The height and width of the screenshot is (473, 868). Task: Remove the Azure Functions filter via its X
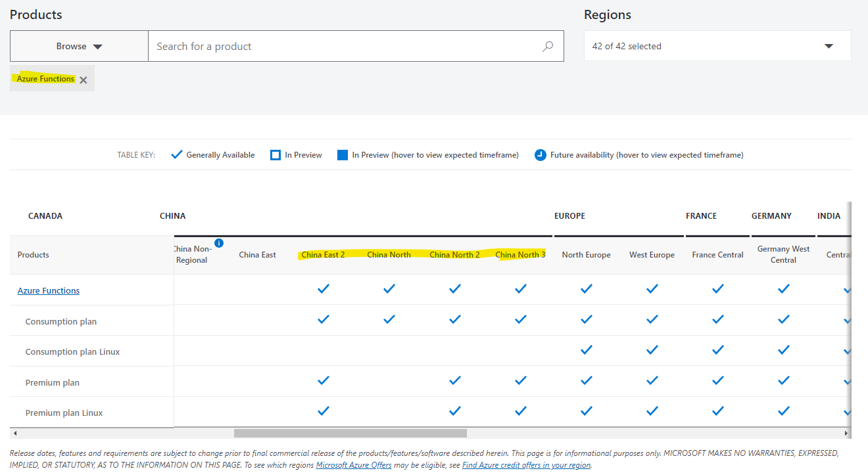click(x=83, y=79)
